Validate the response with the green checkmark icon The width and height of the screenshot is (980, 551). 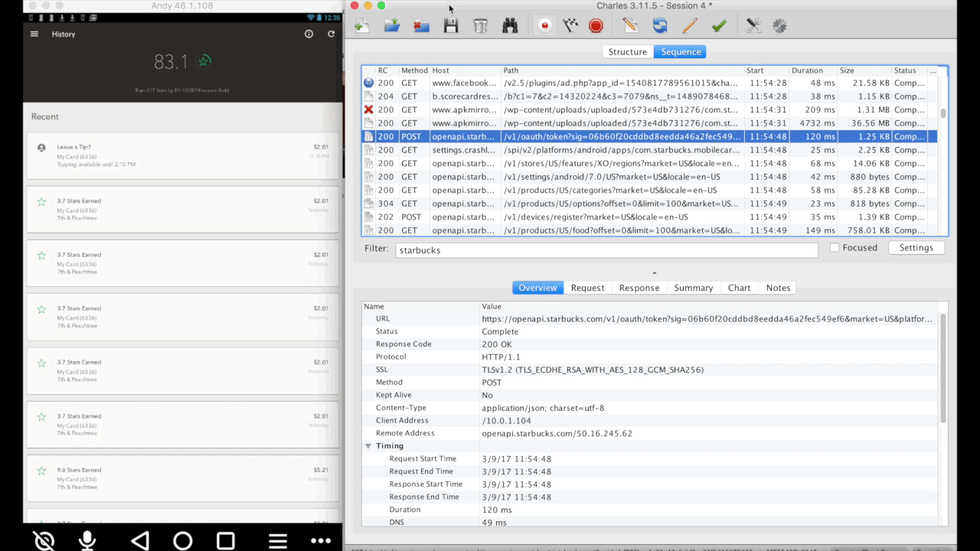coord(719,25)
